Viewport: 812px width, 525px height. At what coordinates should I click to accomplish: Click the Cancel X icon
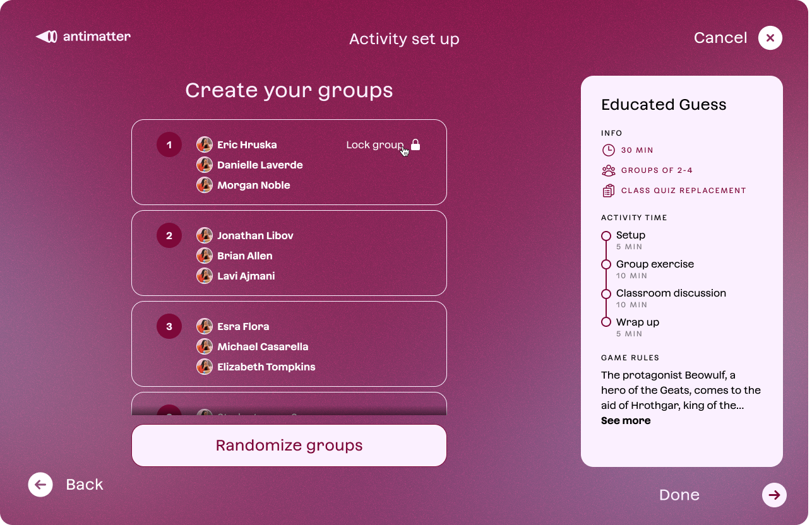click(770, 38)
